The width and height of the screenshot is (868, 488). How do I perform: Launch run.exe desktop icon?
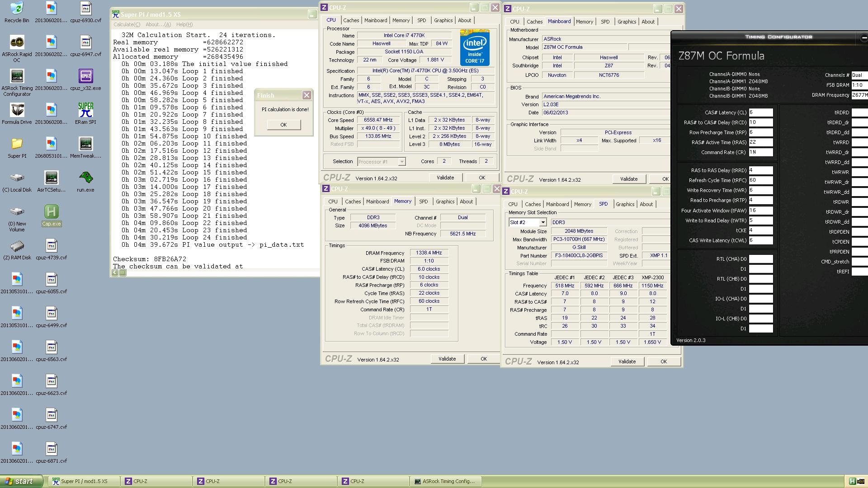[x=85, y=182]
